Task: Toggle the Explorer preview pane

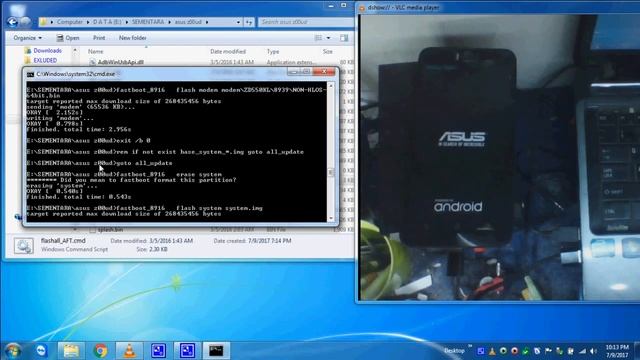Action: click(x=344, y=38)
